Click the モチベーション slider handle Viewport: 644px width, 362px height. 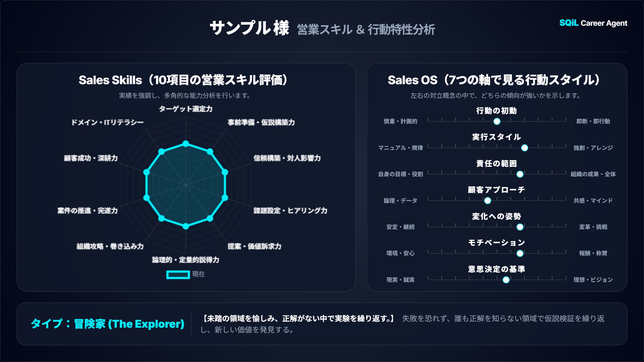520,253
